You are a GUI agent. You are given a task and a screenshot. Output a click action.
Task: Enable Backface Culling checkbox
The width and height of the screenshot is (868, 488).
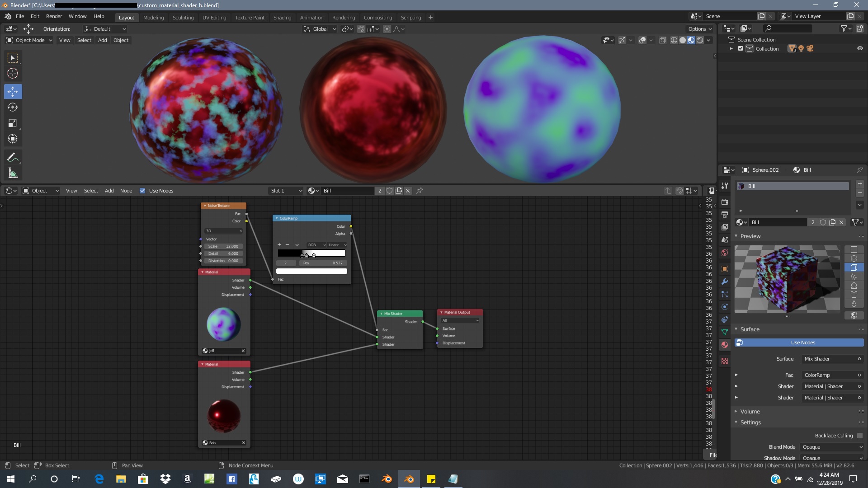(x=860, y=436)
